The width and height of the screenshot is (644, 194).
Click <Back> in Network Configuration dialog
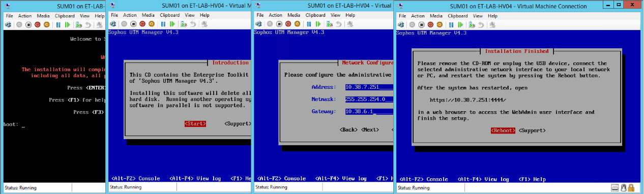pyautogui.click(x=349, y=130)
